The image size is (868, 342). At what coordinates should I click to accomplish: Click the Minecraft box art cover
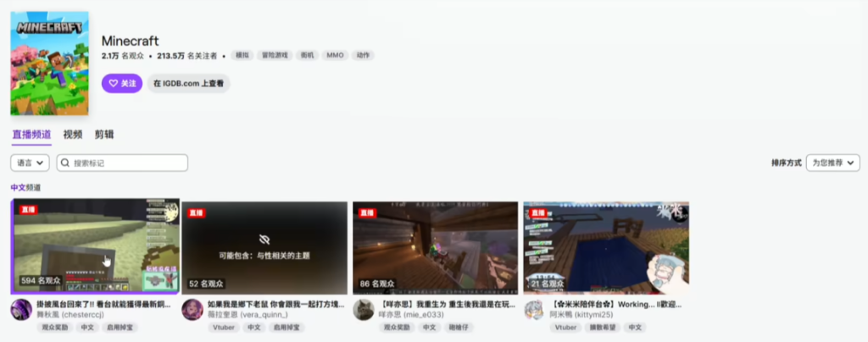click(49, 63)
